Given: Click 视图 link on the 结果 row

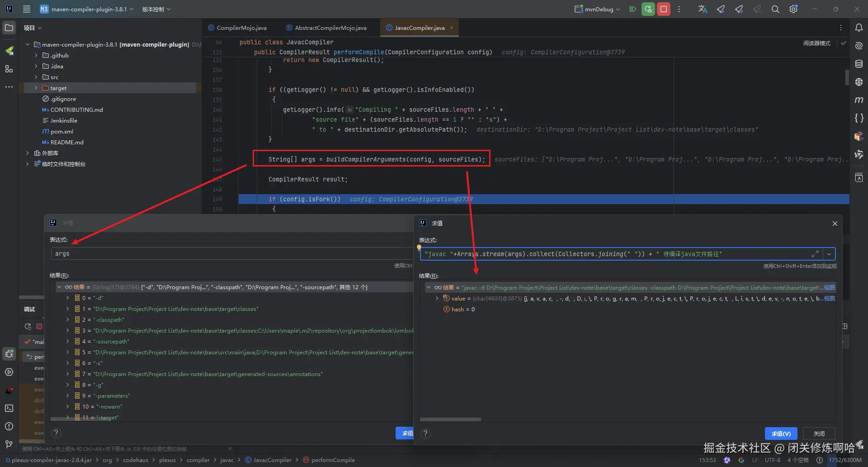Looking at the screenshot, I should (829, 287).
